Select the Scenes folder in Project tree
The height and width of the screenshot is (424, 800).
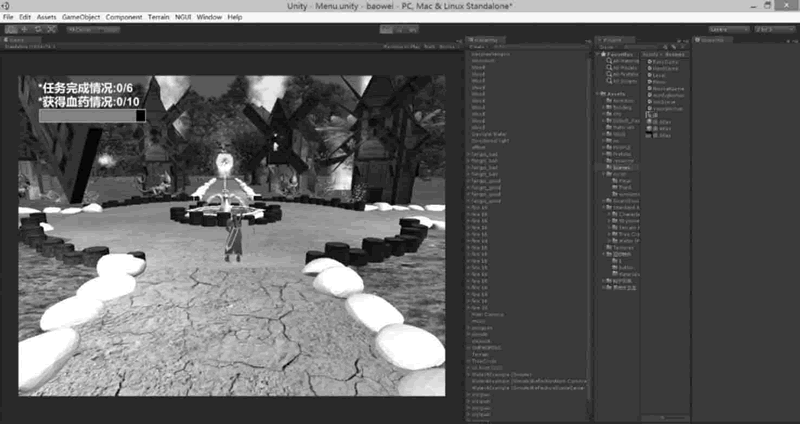tap(622, 167)
